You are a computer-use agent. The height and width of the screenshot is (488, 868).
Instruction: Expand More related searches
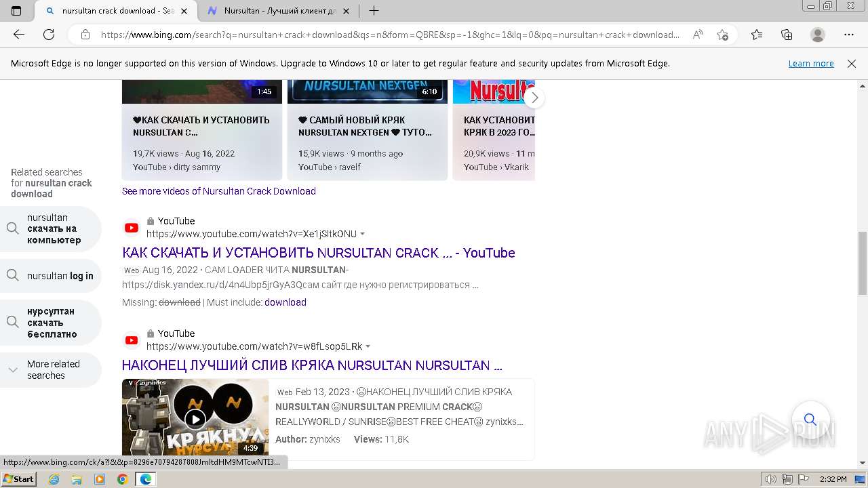51,370
